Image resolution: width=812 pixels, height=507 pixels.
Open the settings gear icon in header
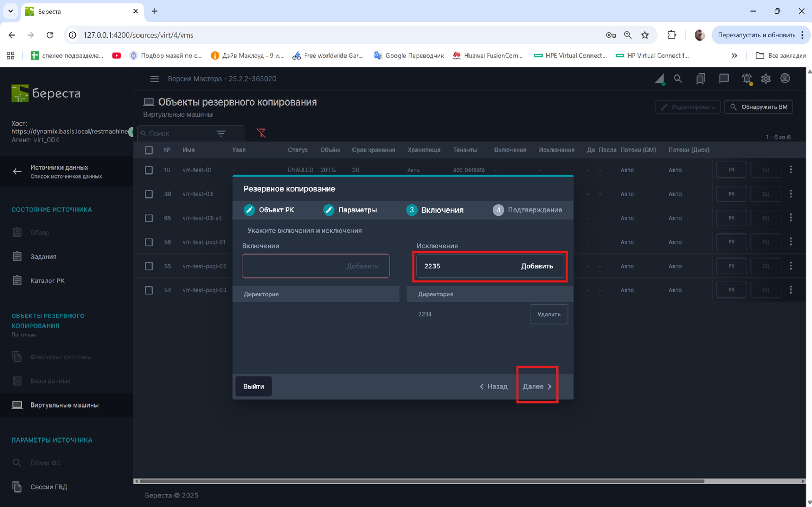click(x=766, y=79)
